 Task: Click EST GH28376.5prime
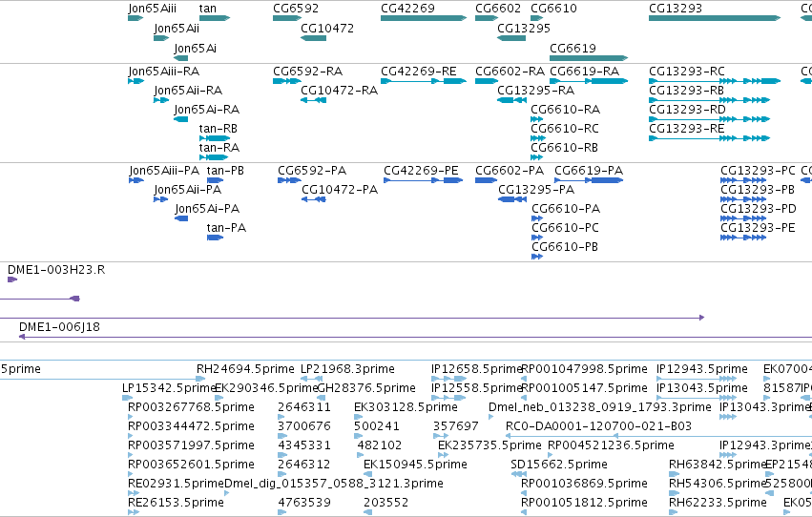pos(321,398)
